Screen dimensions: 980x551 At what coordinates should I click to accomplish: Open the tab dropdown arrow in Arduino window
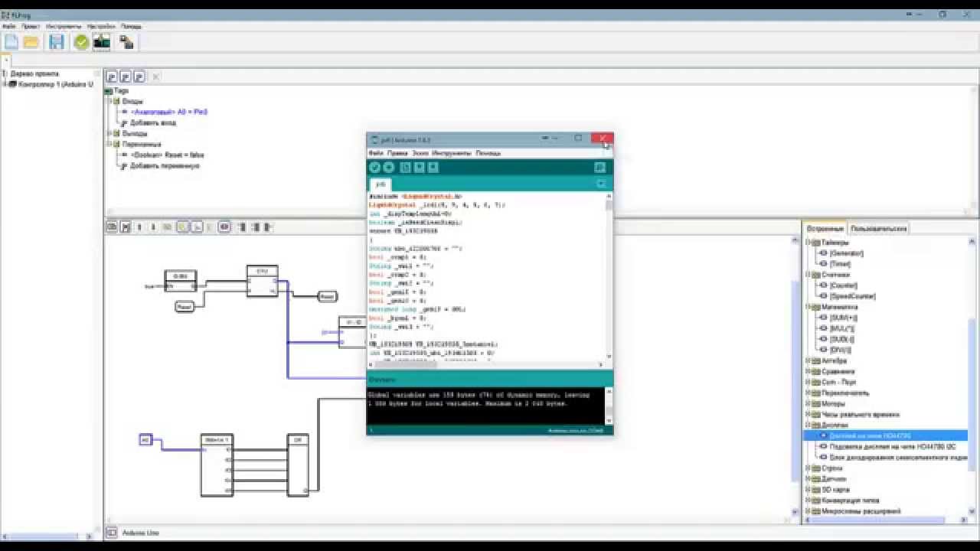pos(601,184)
